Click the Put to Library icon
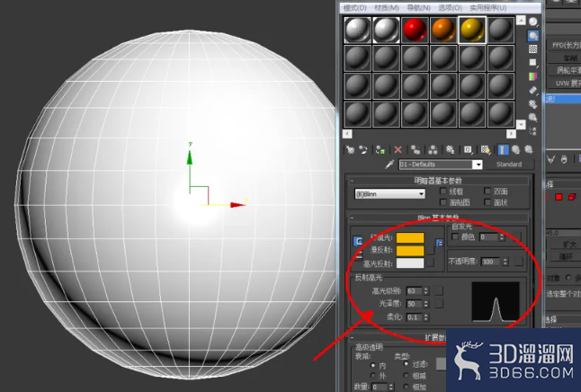This screenshot has width=581, height=392. 450,149
